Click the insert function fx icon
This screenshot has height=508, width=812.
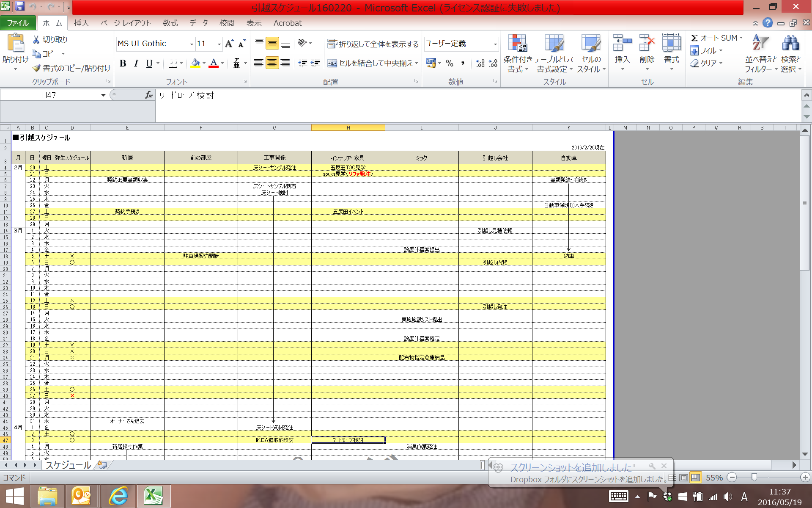(148, 95)
